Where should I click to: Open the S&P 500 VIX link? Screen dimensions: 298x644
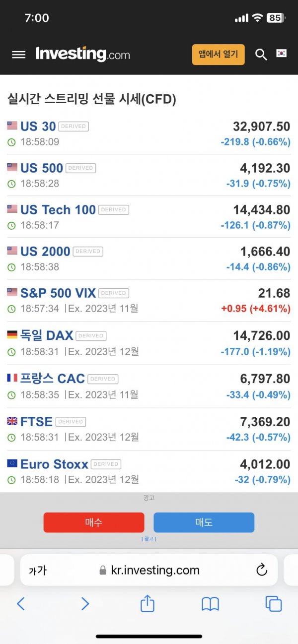[x=58, y=293]
